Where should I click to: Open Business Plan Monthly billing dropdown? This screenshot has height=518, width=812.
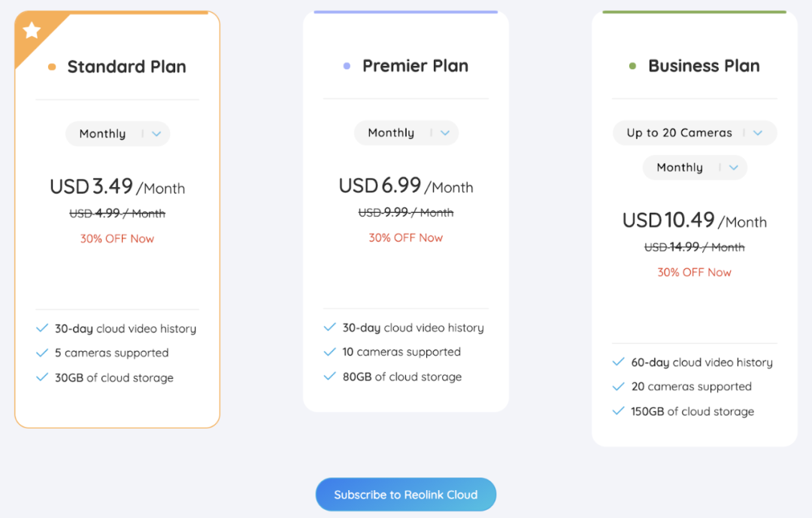695,168
